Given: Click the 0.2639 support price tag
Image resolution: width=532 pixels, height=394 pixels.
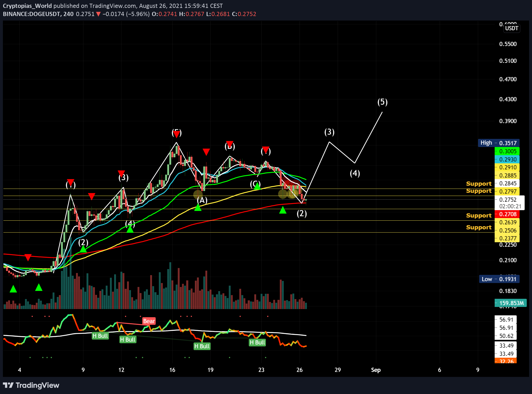Looking at the screenshot, I should [507, 222].
